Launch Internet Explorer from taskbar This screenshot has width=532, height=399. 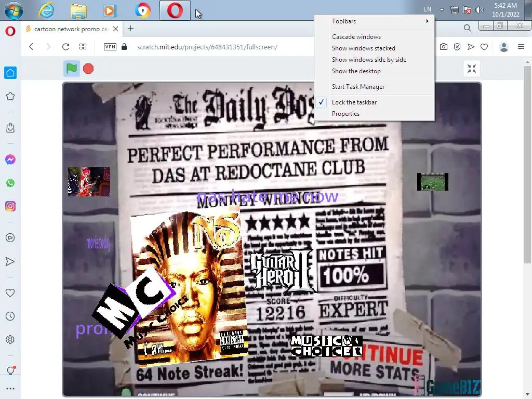pos(46,10)
